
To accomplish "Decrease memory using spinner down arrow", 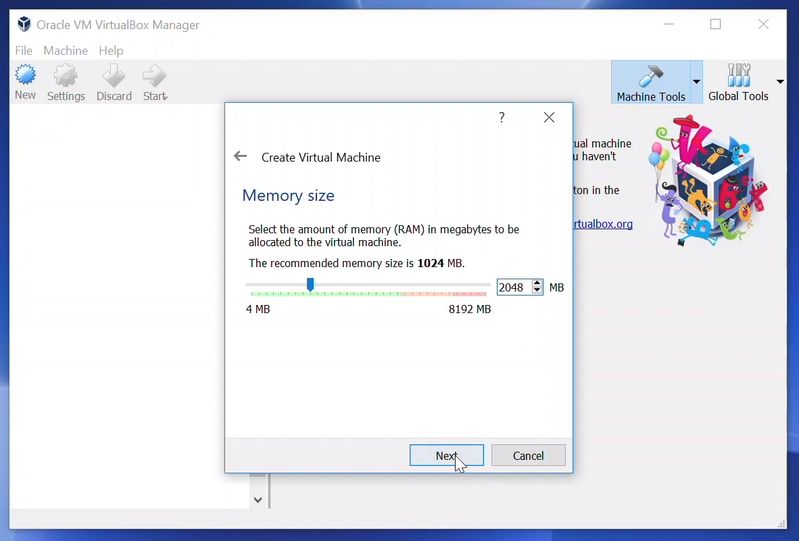I will pos(537,291).
